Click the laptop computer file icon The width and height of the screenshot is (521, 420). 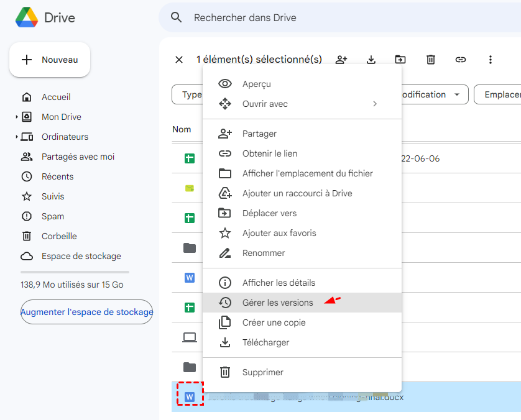click(x=190, y=337)
